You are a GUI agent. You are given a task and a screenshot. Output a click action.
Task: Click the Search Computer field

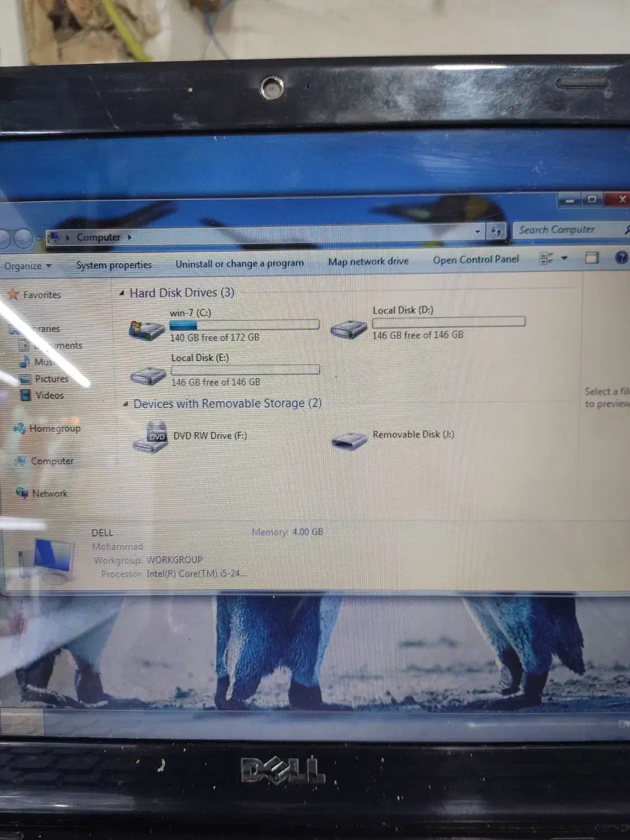click(x=570, y=229)
